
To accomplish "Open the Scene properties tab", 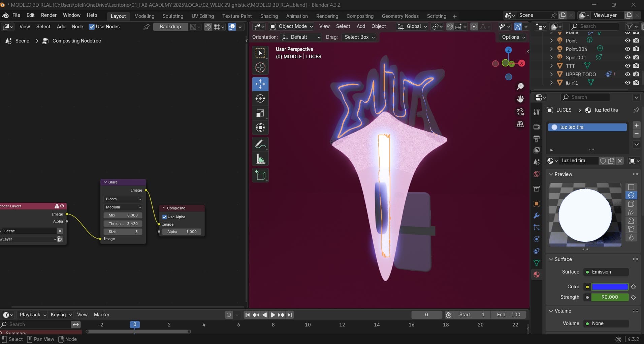I will pos(537,162).
